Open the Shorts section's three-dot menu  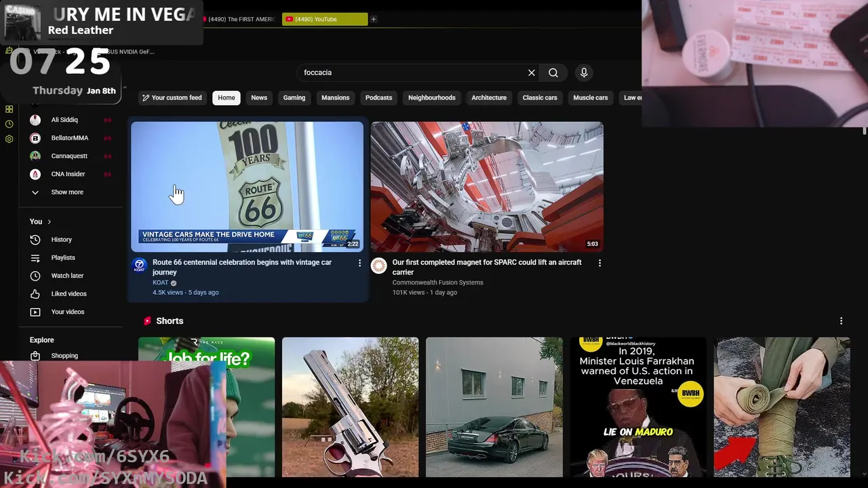tap(841, 321)
